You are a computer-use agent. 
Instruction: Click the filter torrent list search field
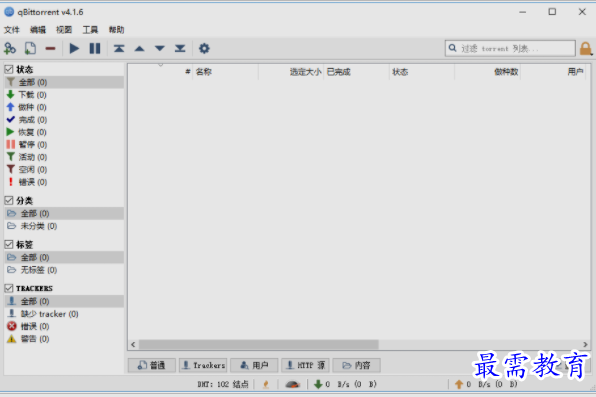510,48
